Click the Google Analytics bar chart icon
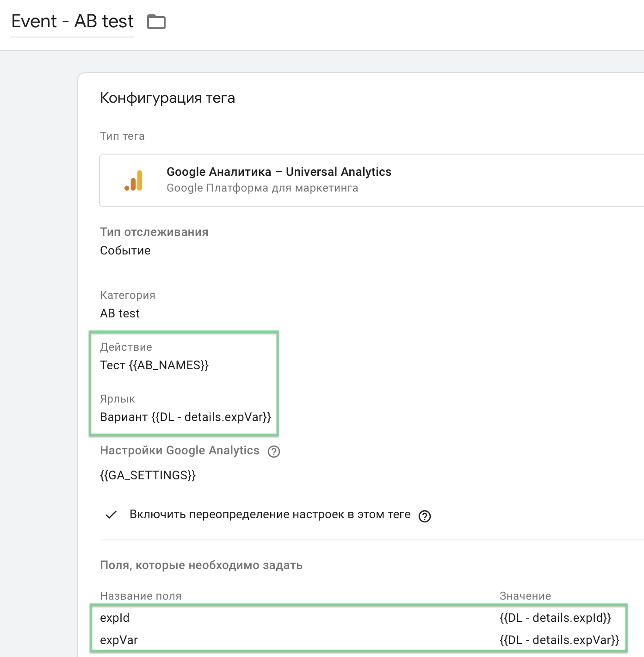 pos(134,180)
